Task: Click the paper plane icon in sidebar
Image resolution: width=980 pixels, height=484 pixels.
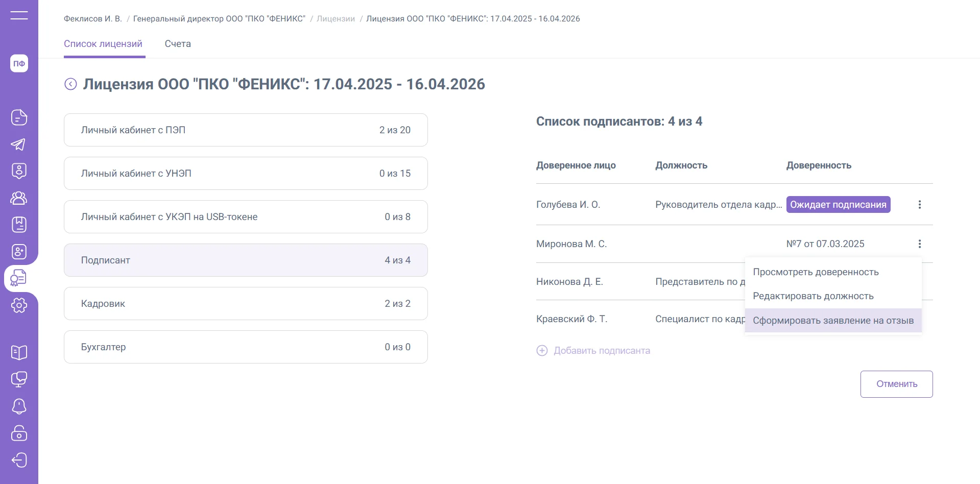Action: (x=19, y=144)
